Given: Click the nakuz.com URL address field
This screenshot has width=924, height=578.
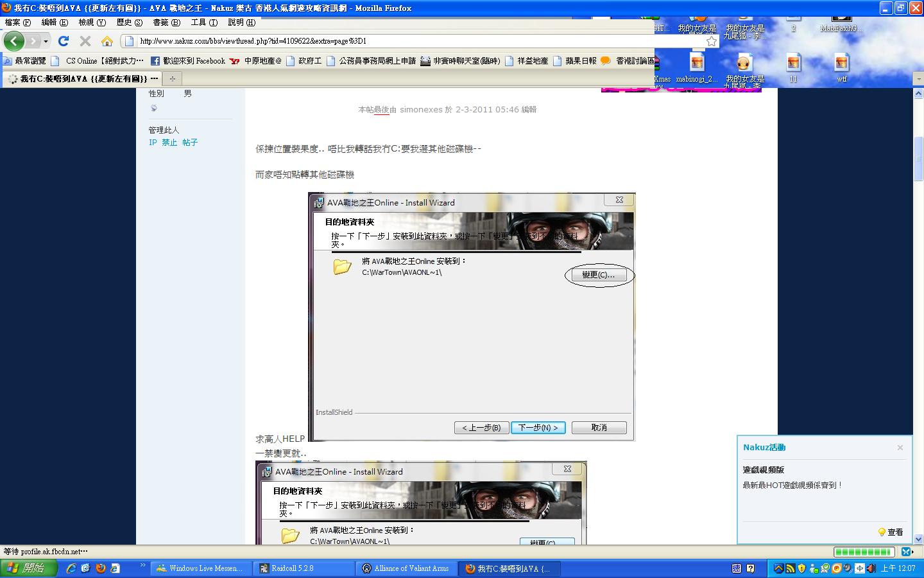Looking at the screenshot, I should click(420, 41).
